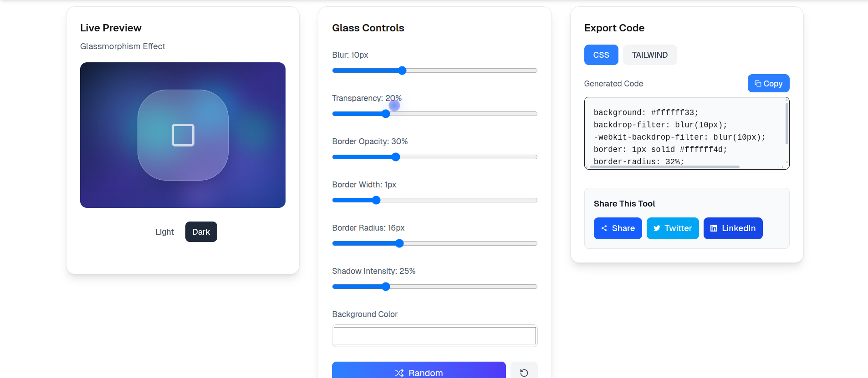Move the Transparency slider handle

(385, 114)
